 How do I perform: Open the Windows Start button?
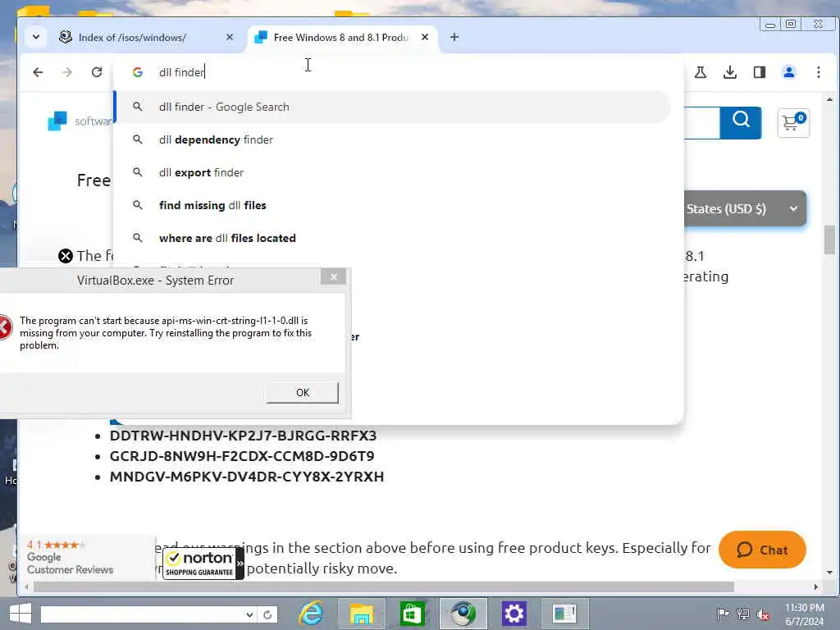point(21,614)
